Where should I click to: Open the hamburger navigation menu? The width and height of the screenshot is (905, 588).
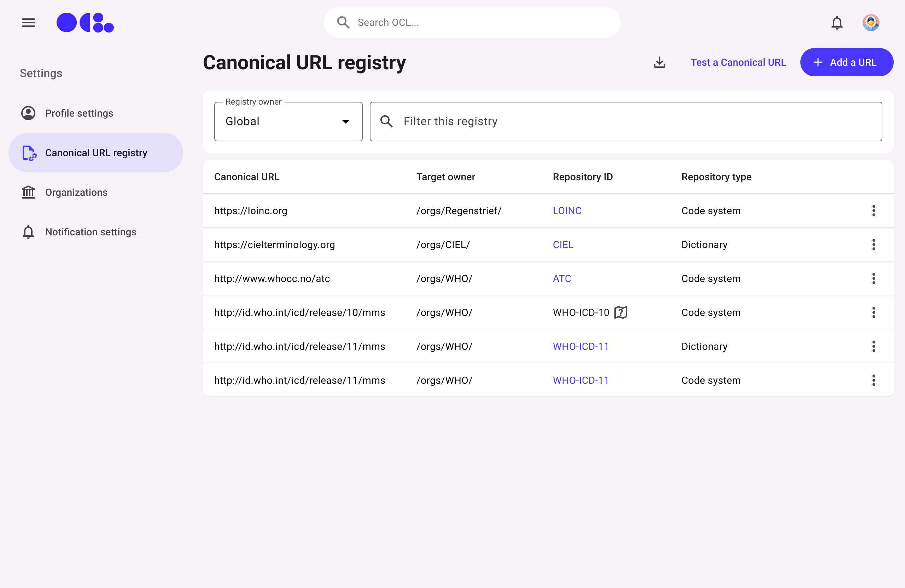28,23
